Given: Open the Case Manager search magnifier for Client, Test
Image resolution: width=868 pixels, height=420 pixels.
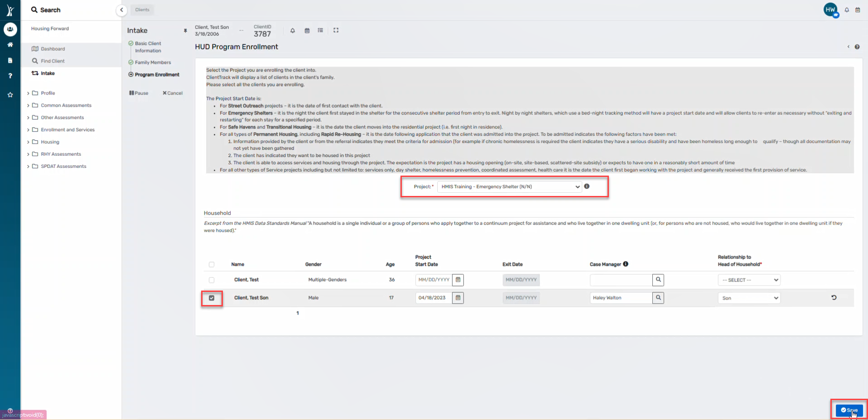Looking at the screenshot, I should point(658,280).
